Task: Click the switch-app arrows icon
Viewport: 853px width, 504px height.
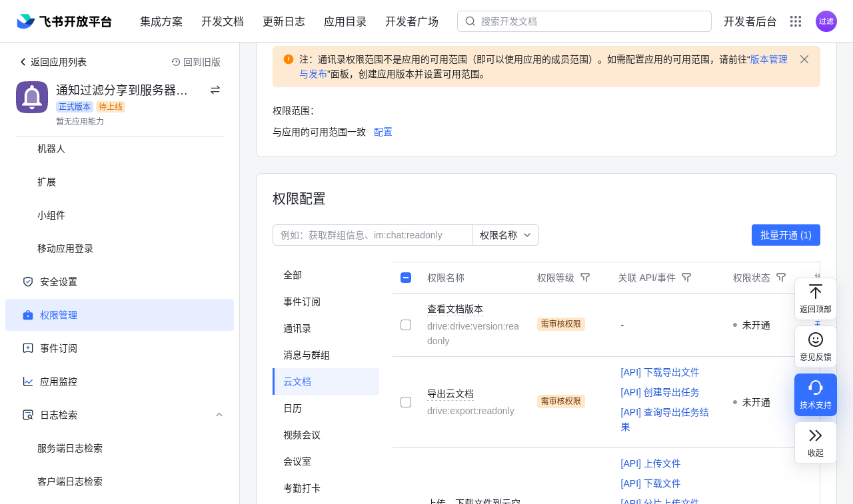Action: (215, 90)
